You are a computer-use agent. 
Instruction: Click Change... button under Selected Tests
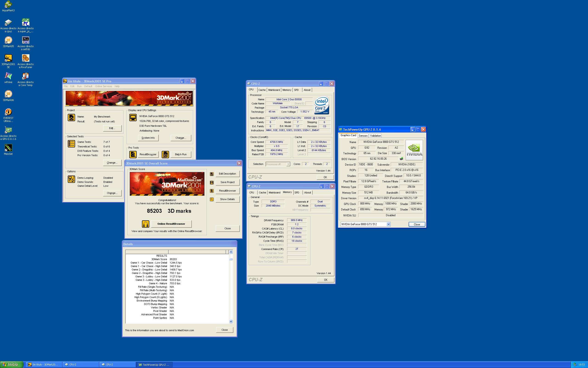112,163
